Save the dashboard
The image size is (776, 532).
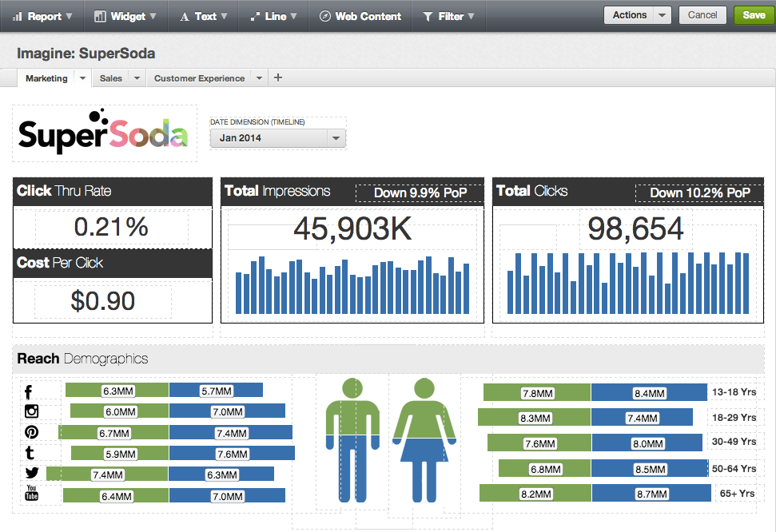click(754, 15)
